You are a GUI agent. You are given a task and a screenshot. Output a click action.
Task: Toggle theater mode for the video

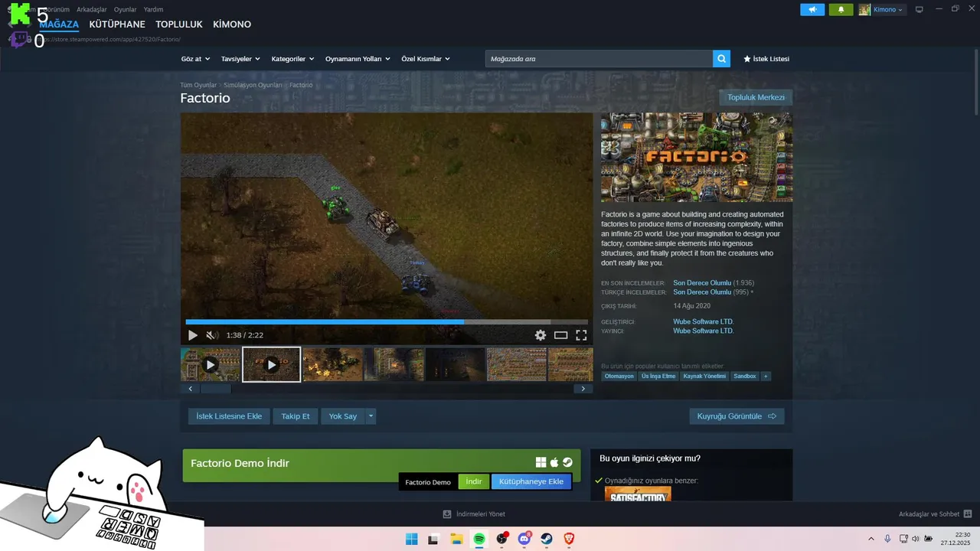click(x=561, y=335)
